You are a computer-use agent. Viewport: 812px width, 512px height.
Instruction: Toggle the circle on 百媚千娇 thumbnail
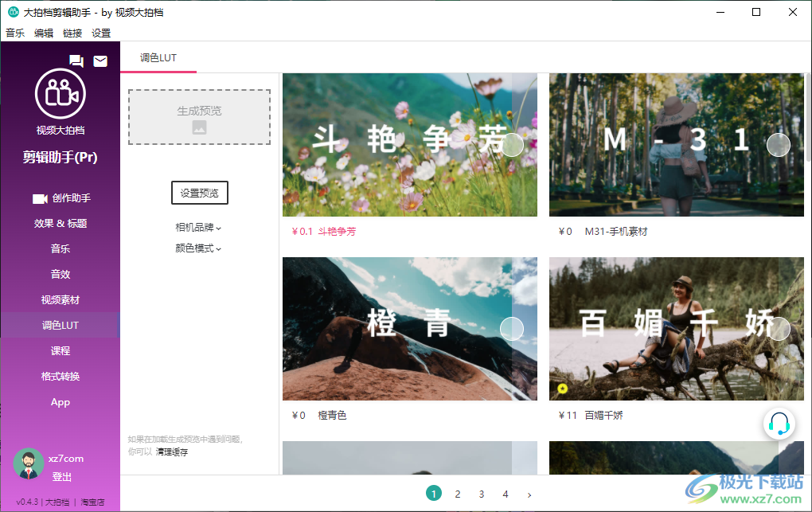[x=779, y=329]
